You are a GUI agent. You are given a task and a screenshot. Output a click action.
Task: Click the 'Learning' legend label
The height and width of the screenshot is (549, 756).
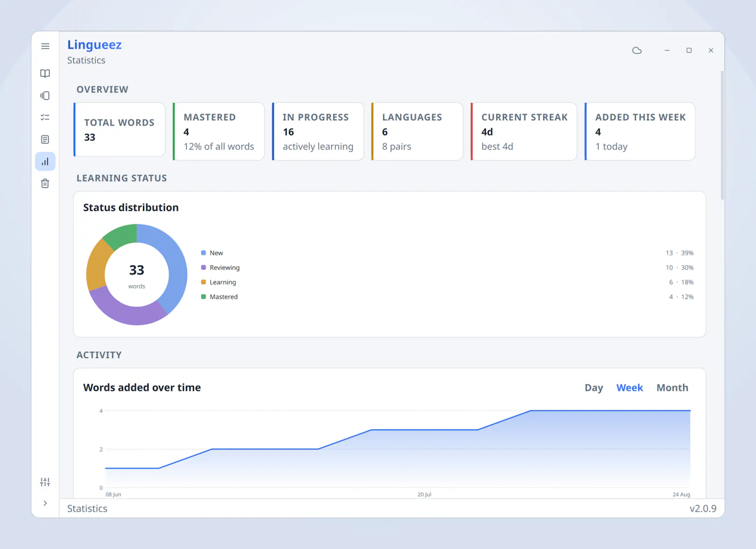(223, 282)
